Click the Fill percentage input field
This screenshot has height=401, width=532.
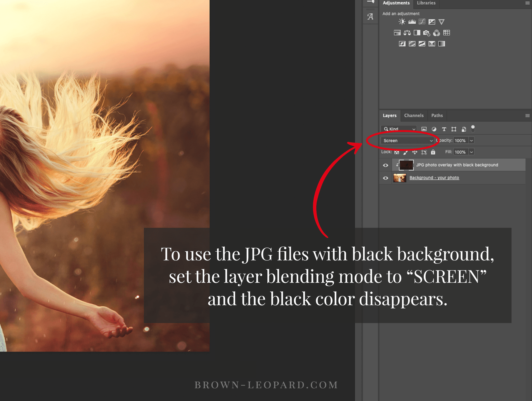pos(460,152)
